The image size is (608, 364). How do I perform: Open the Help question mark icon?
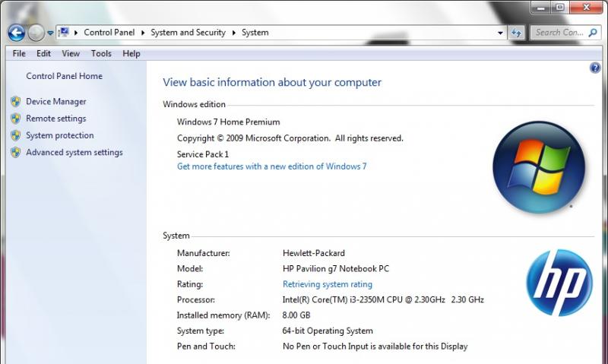595,68
